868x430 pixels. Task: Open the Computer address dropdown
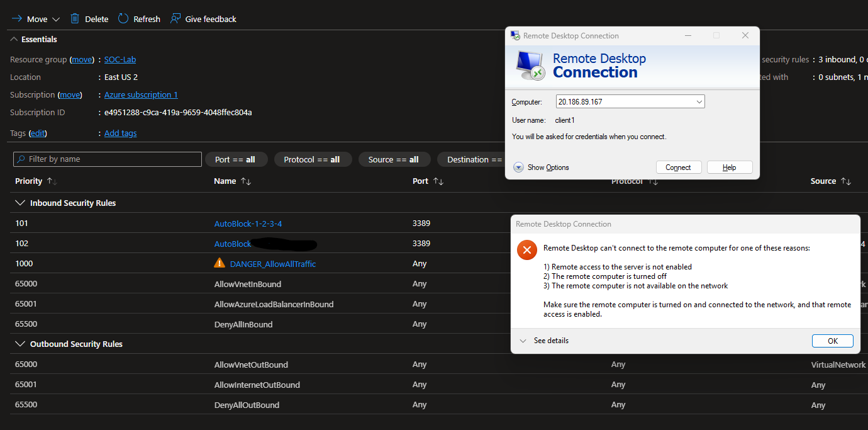(x=699, y=101)
